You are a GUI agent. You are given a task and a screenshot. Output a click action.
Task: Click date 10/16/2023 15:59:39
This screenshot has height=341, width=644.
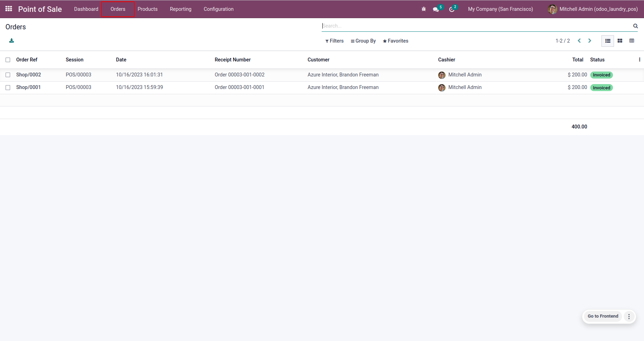click(140, 87)
